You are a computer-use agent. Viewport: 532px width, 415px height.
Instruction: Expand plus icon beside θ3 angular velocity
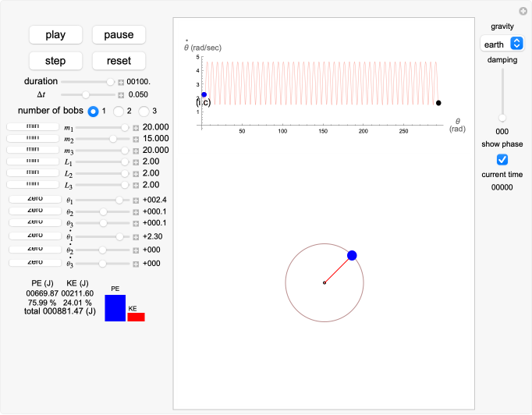136,264
